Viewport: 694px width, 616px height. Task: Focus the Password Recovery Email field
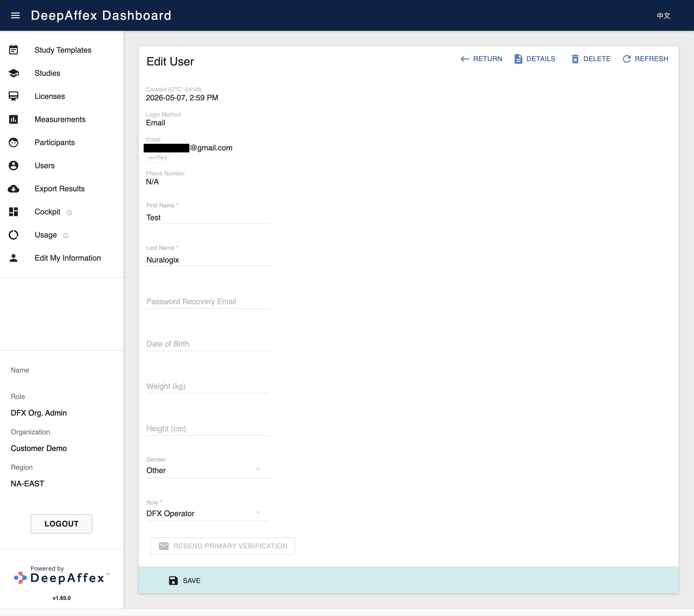pyautogui.click(x=208, y=302)
